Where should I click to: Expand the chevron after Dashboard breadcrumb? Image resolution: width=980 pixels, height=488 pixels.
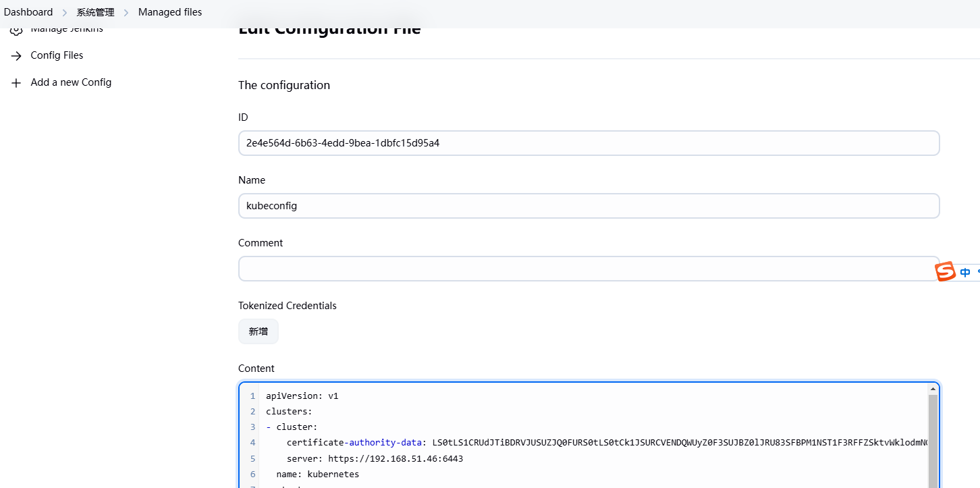pos(65,13)
